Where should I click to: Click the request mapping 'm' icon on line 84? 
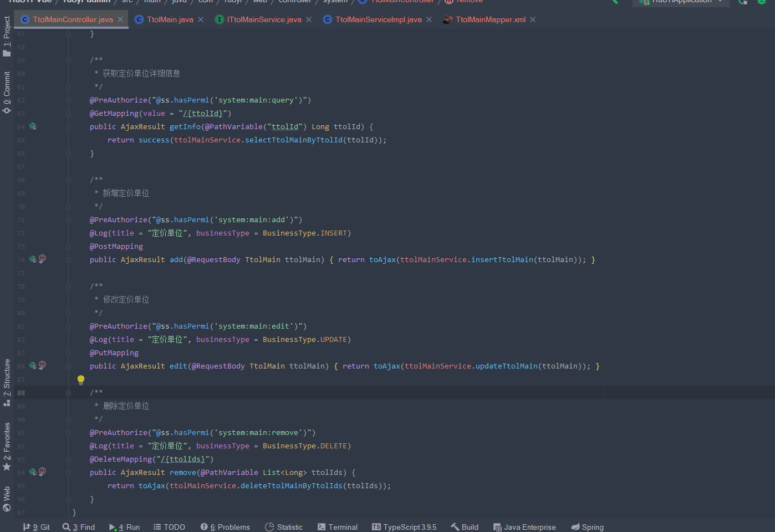tap(42, 365)
